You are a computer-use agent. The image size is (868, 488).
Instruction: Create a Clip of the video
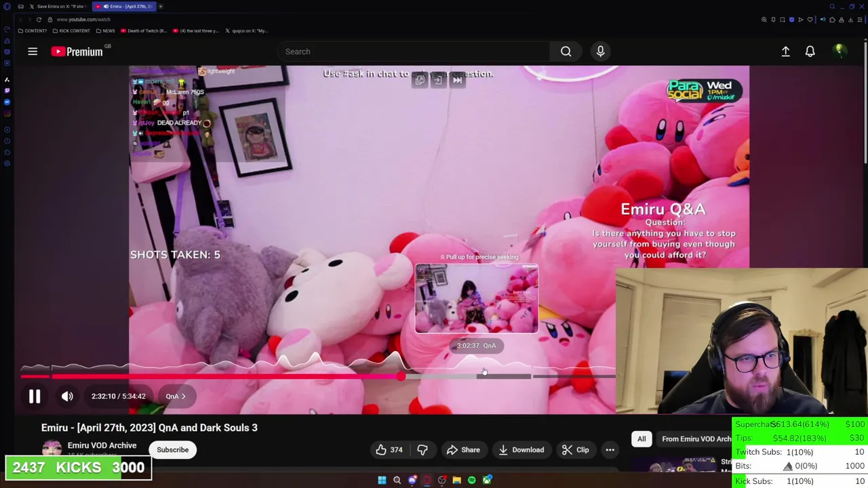click(x=575, y=450)
